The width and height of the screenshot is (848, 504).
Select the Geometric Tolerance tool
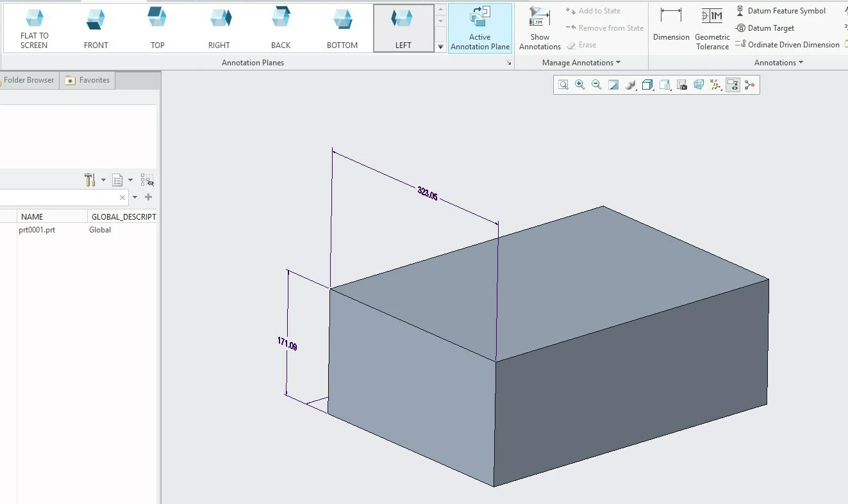tap(712, 29)
